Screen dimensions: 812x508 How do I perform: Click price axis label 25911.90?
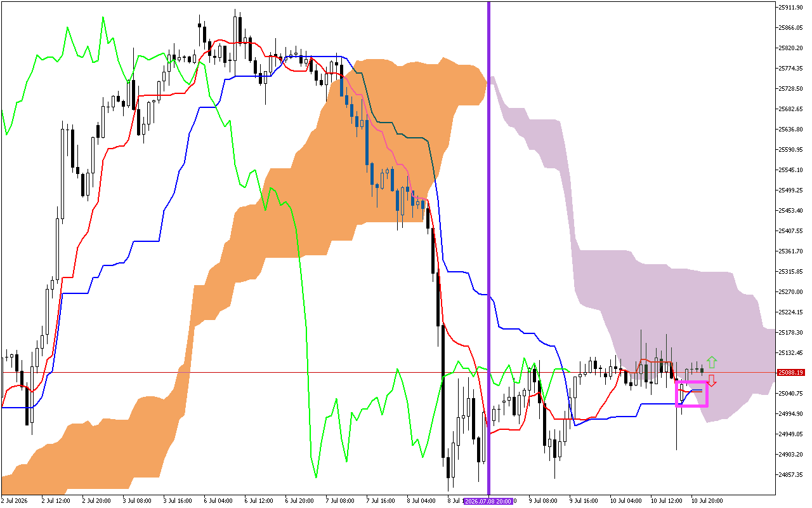click(x=792, y=7)
